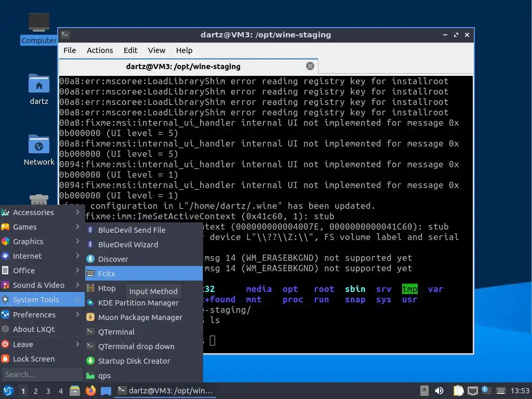Switch to virtual desktop 4
The width and height of the screenshot is (532, 399).
(x=61, y=391)
